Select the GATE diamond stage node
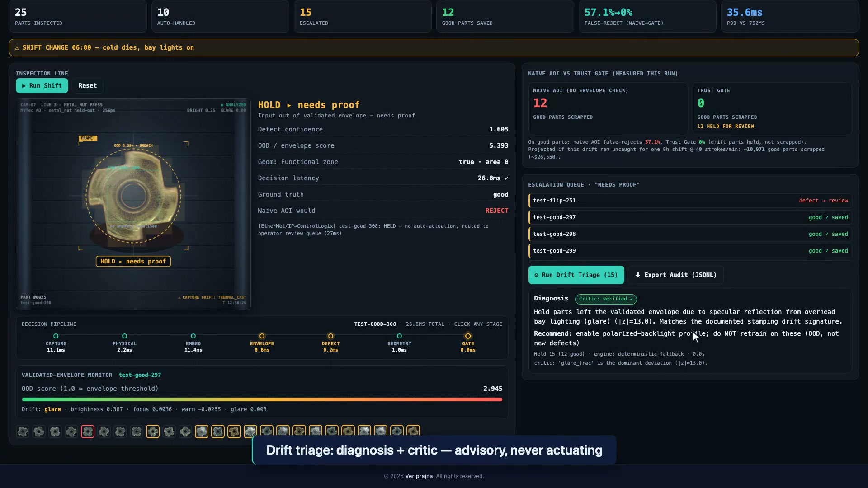Image resolution: width=868 pixels, height=488 pixels. click(468, 336)
